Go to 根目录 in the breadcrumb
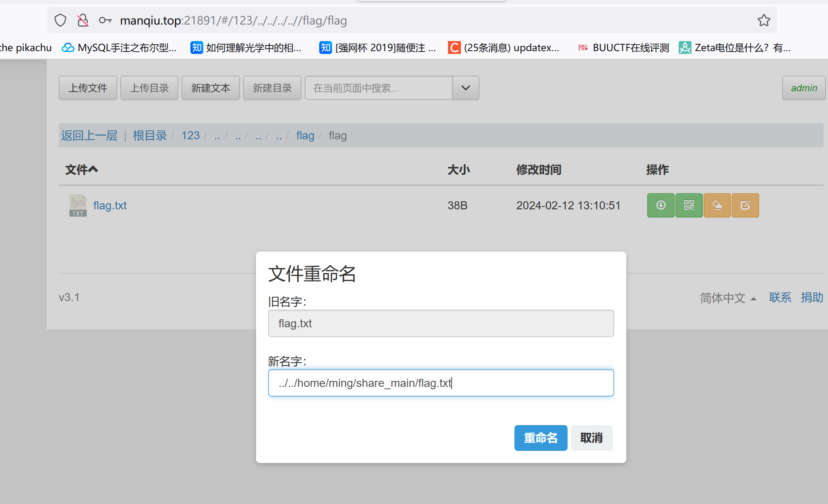 point(150,135)
